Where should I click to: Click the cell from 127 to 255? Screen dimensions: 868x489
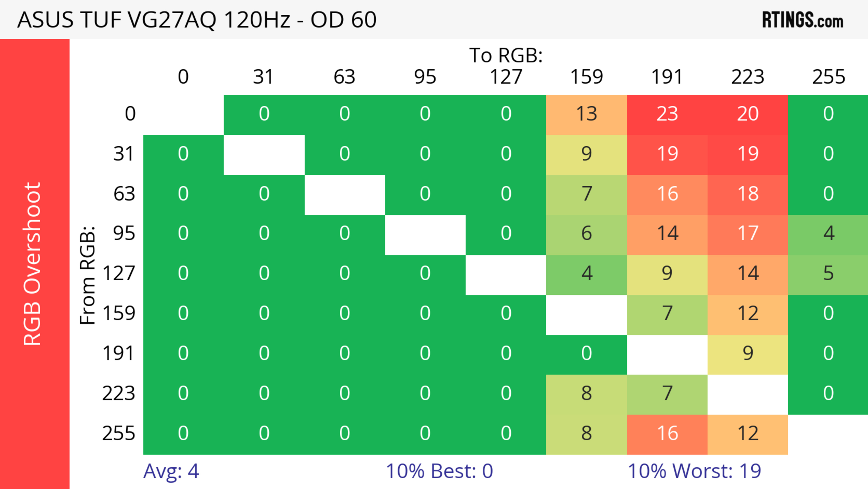point(828,273)
